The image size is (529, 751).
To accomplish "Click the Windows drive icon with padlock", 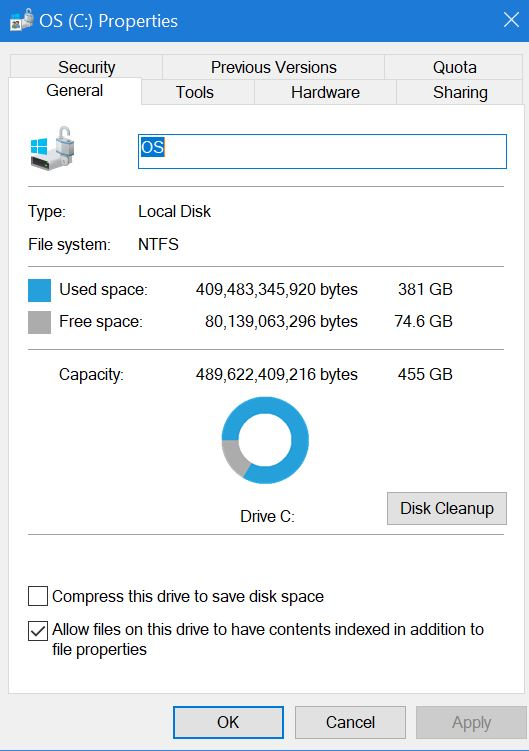I will (52, 148).
